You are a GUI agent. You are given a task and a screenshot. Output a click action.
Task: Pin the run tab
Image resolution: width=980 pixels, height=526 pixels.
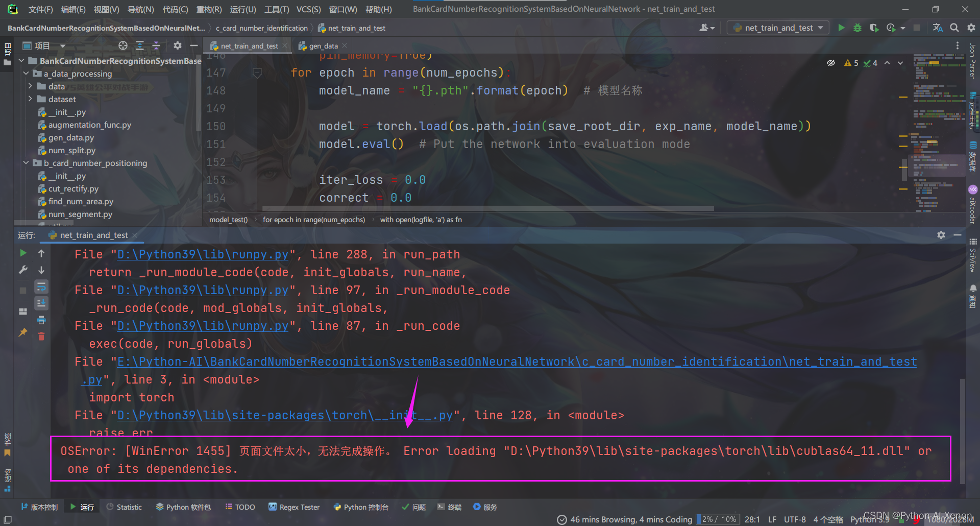23,332
